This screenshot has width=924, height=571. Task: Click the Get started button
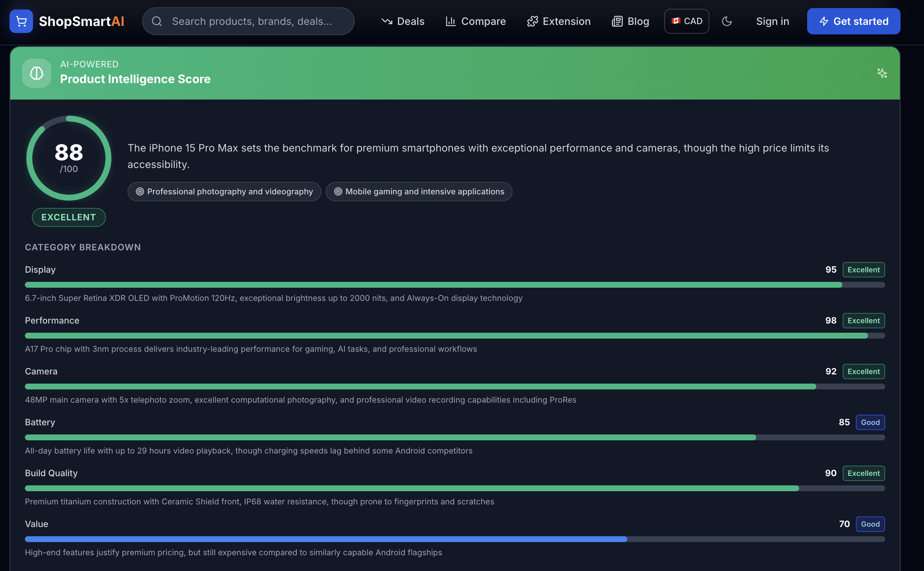pos(853,21)
